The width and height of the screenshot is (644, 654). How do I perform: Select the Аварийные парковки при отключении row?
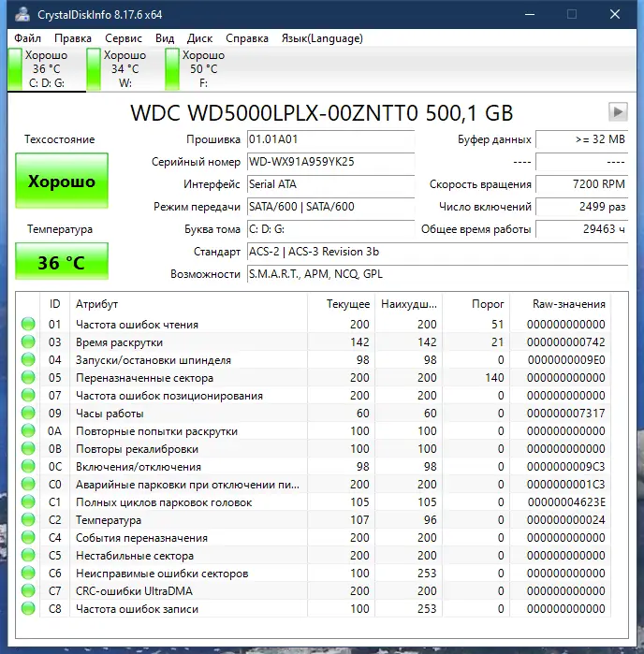[x=313, y=485]
